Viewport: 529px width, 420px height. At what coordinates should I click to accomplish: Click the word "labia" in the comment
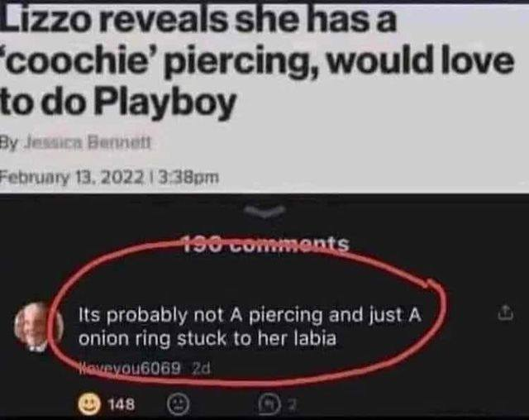click(x=317, y=338)
